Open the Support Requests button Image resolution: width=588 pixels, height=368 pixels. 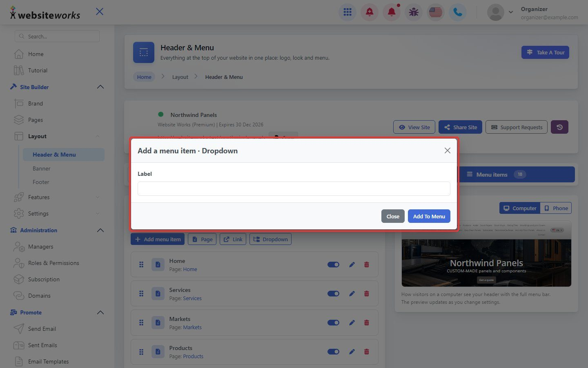click(x=517, y=127)
